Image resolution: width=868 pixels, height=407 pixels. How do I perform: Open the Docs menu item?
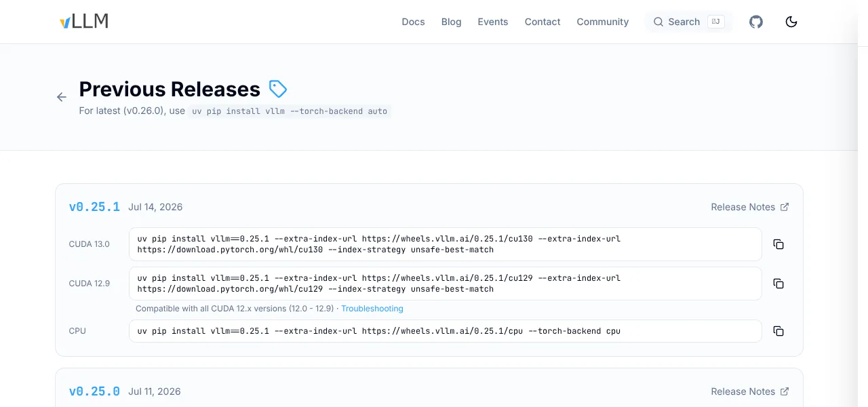click(413, 22)
